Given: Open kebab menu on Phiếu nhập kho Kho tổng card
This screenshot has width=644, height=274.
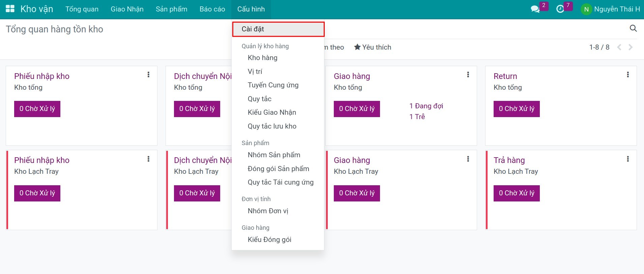Looking at the screenshot, I should tap(148, 75).
